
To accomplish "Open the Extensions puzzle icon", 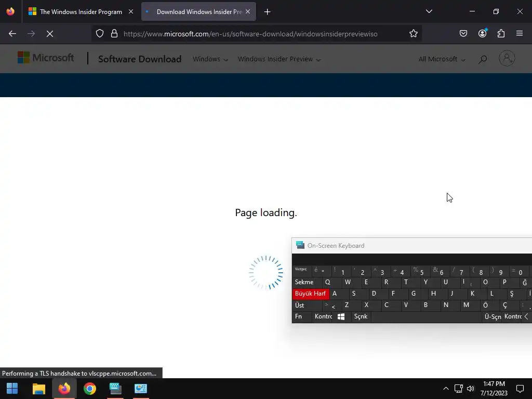I will click(501, 34).
